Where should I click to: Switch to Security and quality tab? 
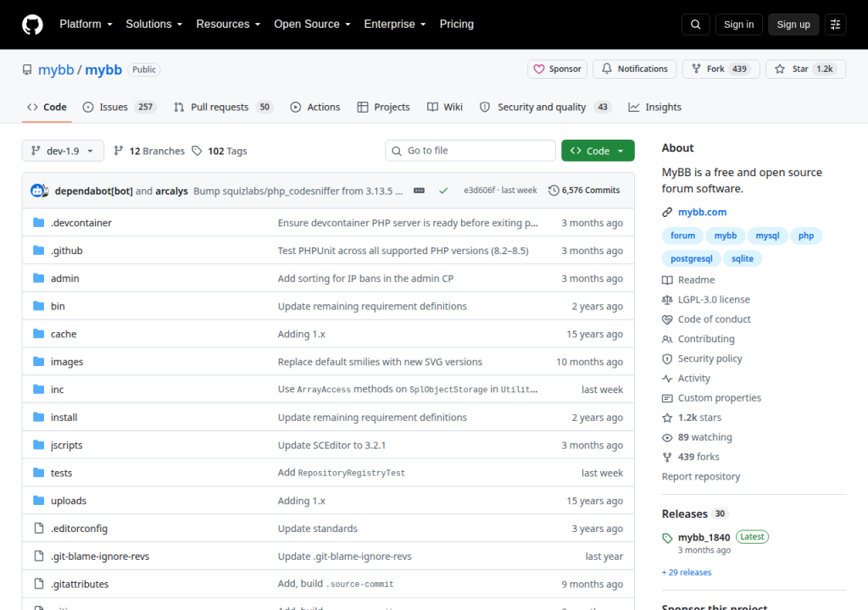pyautogui.click(x=545, y=107)
